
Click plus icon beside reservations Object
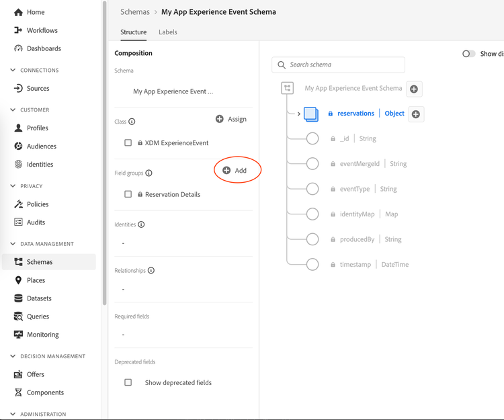click(x=416, y=114)
